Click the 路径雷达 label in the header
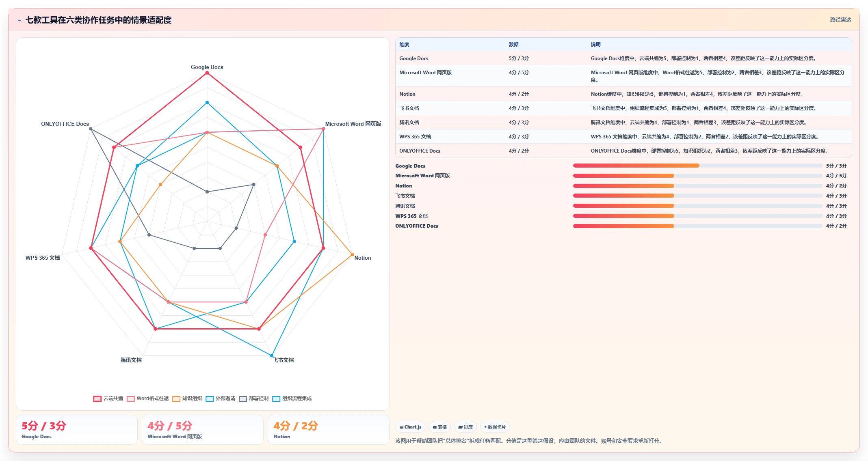This screenshot has width=868, height=461. pyautogui.click(x=840, y=19)
